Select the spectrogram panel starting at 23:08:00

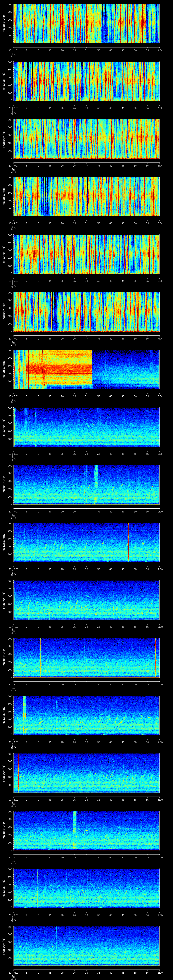[87, 427]
